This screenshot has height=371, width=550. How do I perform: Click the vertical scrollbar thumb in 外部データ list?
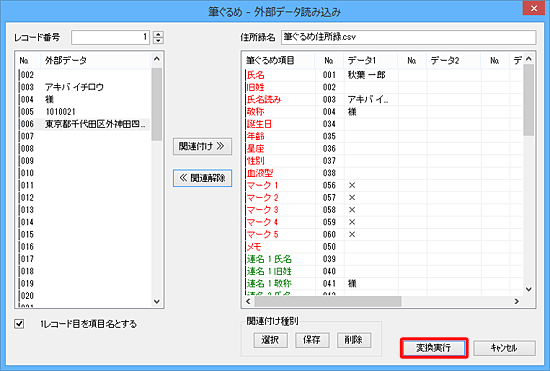[x=157, y=104]
